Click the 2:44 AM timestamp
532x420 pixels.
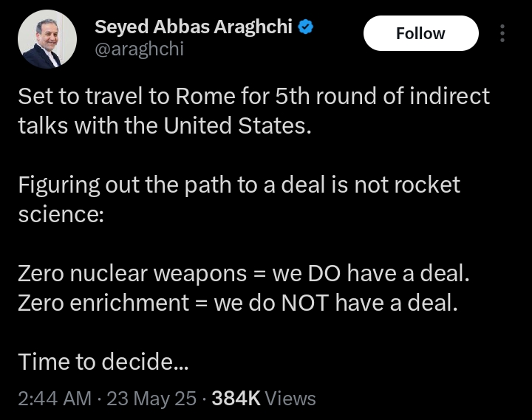55,399
